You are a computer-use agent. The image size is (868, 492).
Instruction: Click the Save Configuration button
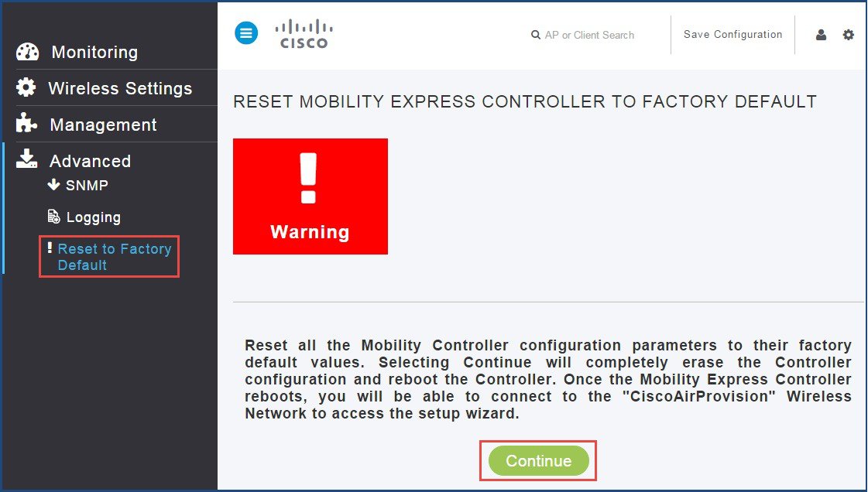click(733, 34)
